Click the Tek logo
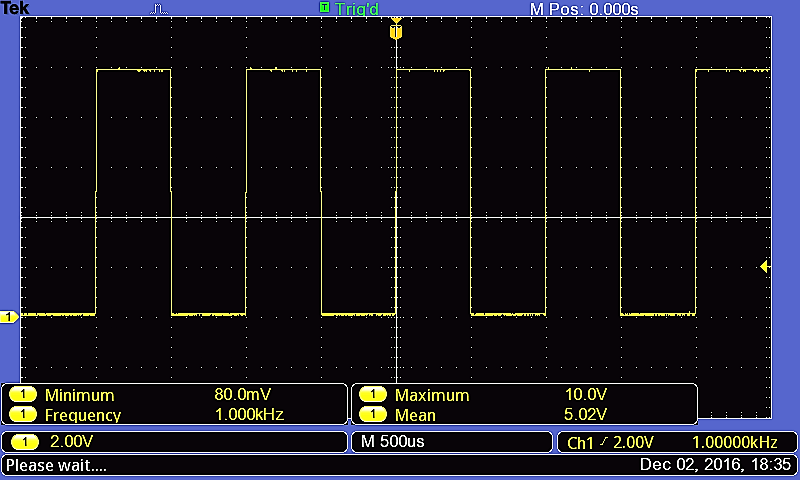Screen dimensions: 800x480 (15, 8)
